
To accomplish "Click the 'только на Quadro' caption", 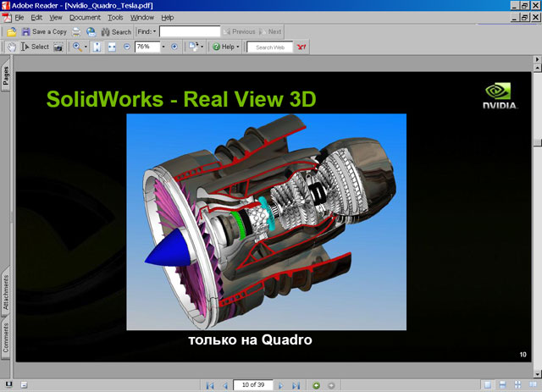I will pyautogui.click(x=251, y=340).
